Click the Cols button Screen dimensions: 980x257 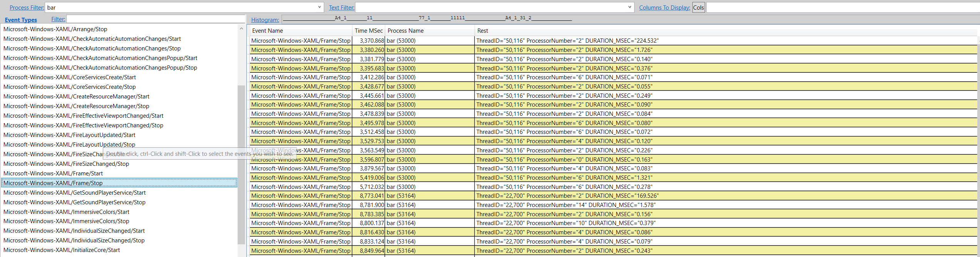(699, 8)
